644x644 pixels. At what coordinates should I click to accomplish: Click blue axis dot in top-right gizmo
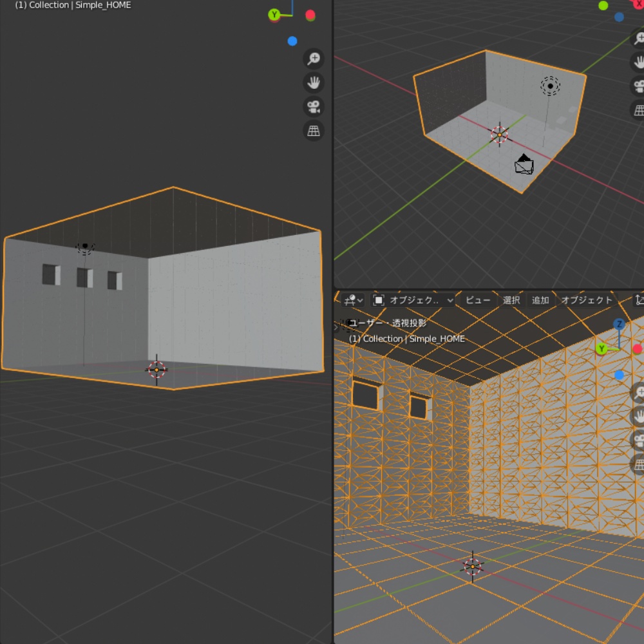point(620,17)
